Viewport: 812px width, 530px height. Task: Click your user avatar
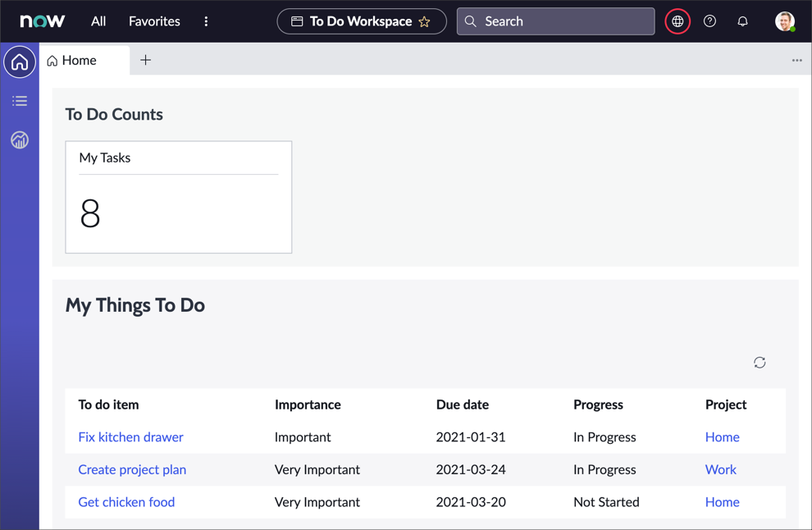pyautogui.click(x=784, y=21)
